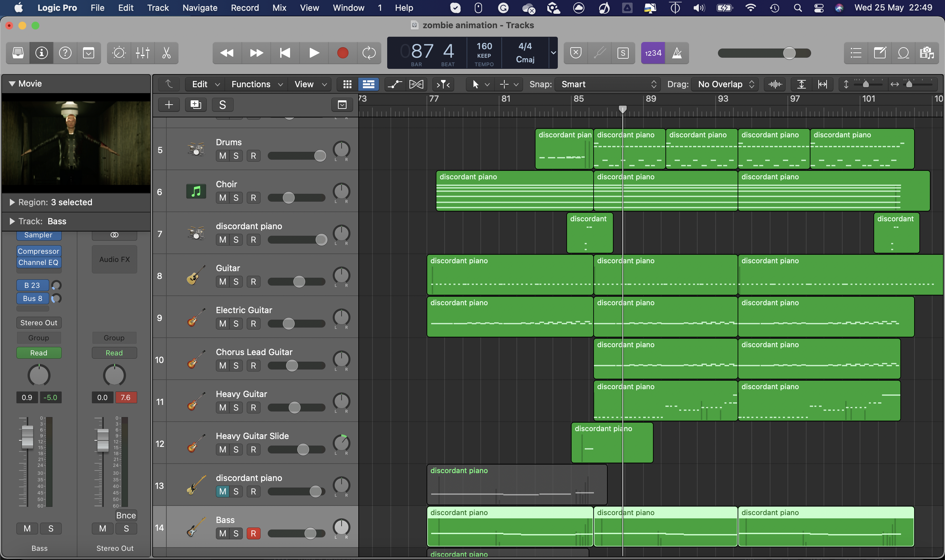The width and height of the screenshot is (945, 560).
Task: Toggle Cycle mode button
Action: tap(369, 53)
